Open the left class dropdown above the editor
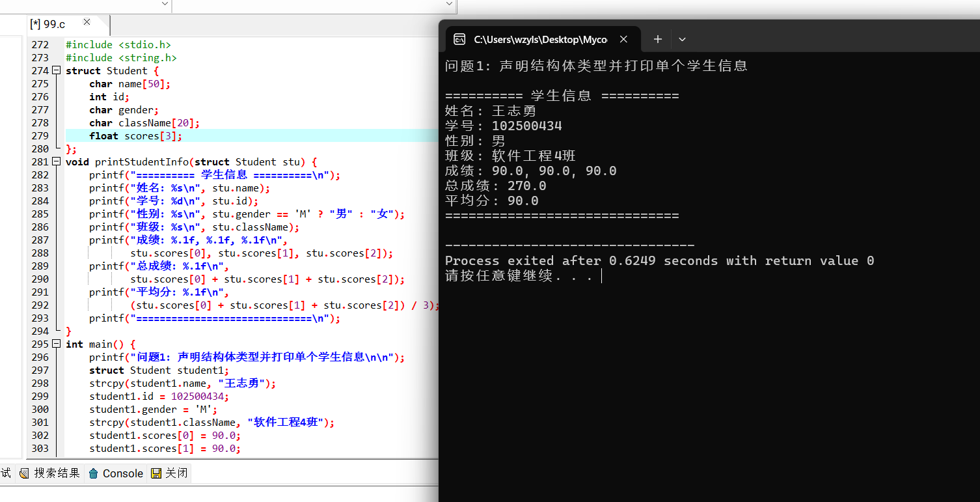The height and width of the screenshot is (502, 980). coord(165,4)
